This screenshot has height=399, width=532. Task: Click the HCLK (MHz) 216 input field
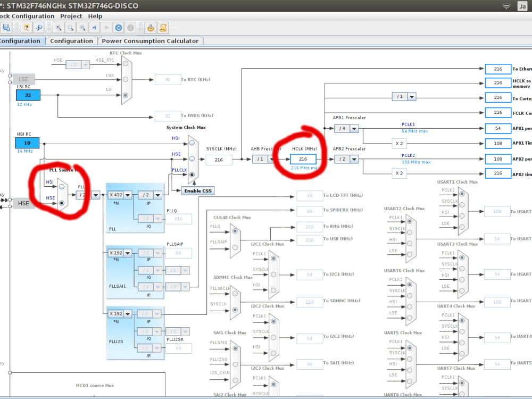(303, 159)
